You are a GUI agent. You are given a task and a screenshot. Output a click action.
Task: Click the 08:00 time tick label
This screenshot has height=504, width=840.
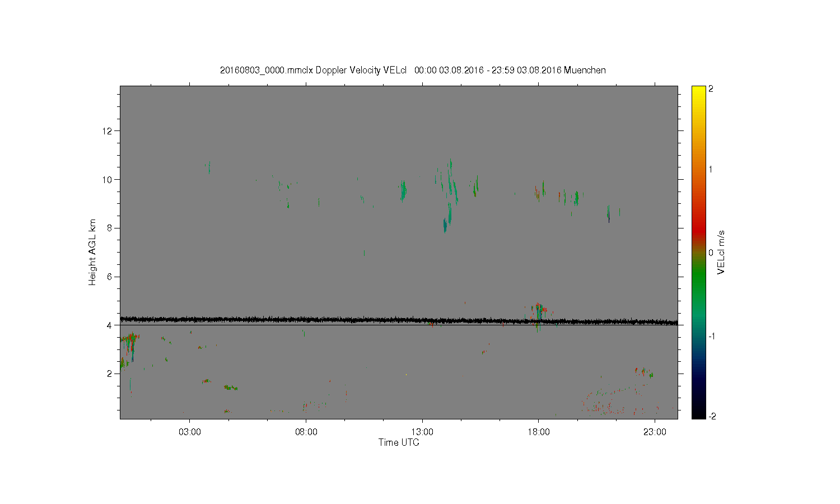306,432
